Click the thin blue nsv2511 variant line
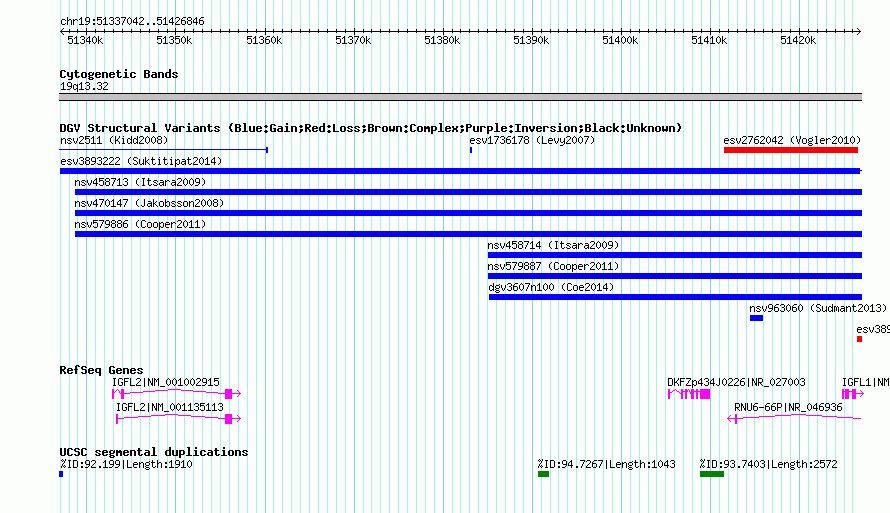 coord(163,150)
